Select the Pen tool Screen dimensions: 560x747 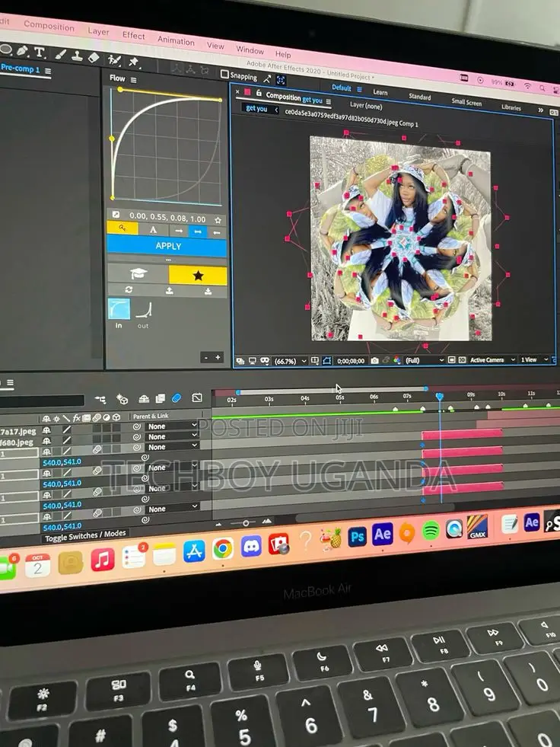(x=22, y=50)
